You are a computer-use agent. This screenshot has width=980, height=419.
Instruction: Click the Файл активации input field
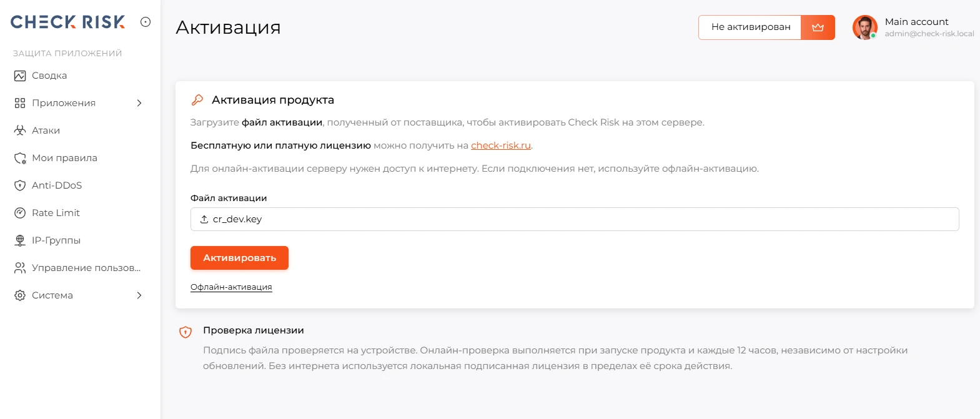pos(575,219)
